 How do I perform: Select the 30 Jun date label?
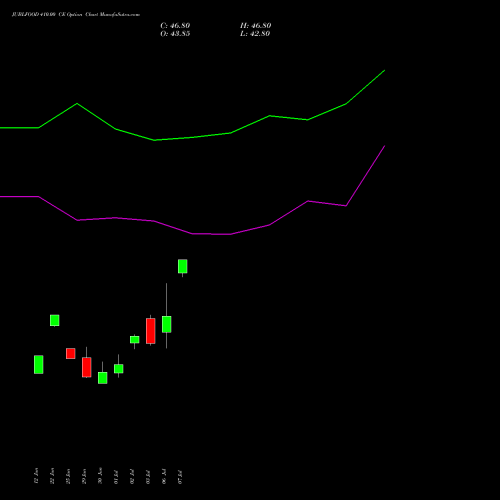tap(100, 476)
